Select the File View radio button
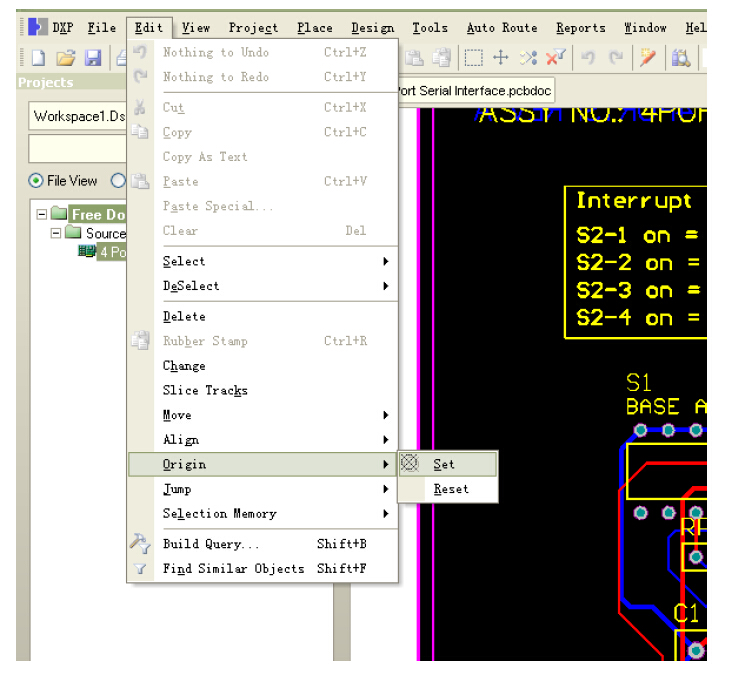This screenshot has height=676, width=733. coord(37,181)
